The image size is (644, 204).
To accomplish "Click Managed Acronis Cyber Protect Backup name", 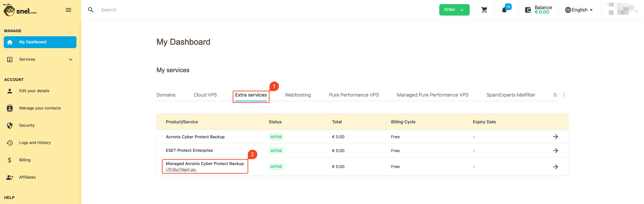I will (x=205, y=164).
